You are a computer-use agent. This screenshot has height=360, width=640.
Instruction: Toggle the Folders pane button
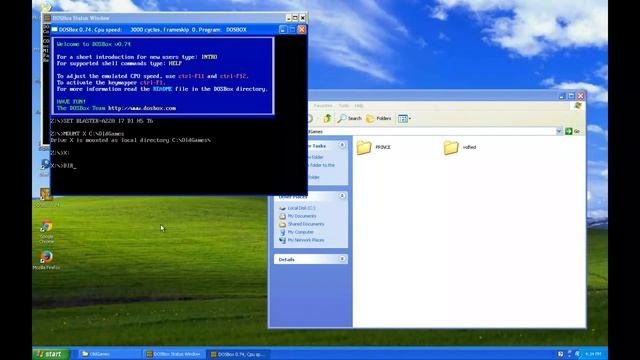click(x=379, y=118)
